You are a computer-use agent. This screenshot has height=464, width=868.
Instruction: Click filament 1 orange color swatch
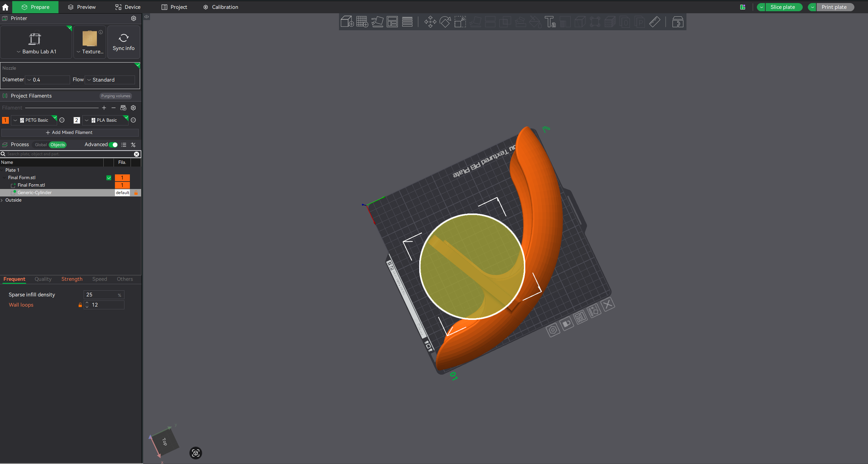click(5, 120)
